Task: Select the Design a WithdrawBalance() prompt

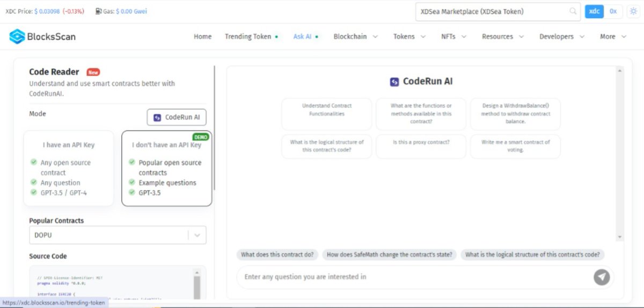Action: (515, 113)
